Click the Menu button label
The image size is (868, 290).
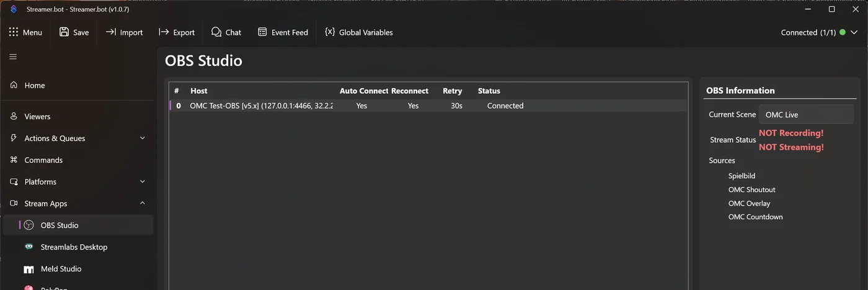point(32,32)
